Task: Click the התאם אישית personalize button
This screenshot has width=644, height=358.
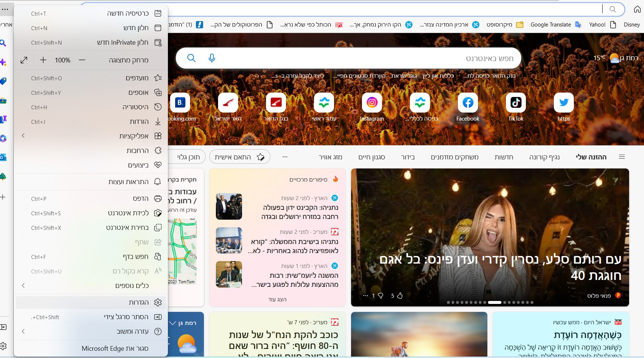Action: pos(240,157)
